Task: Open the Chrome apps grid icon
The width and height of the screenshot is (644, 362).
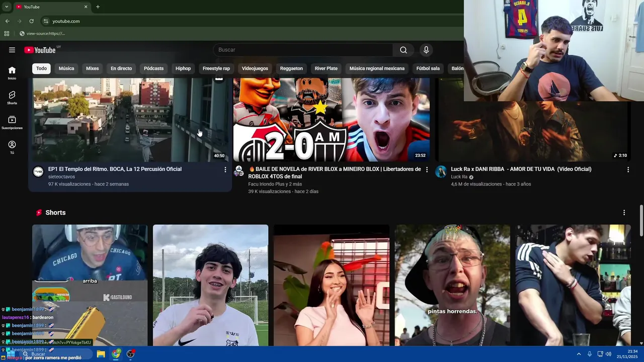Action: [x=7, y=34]
